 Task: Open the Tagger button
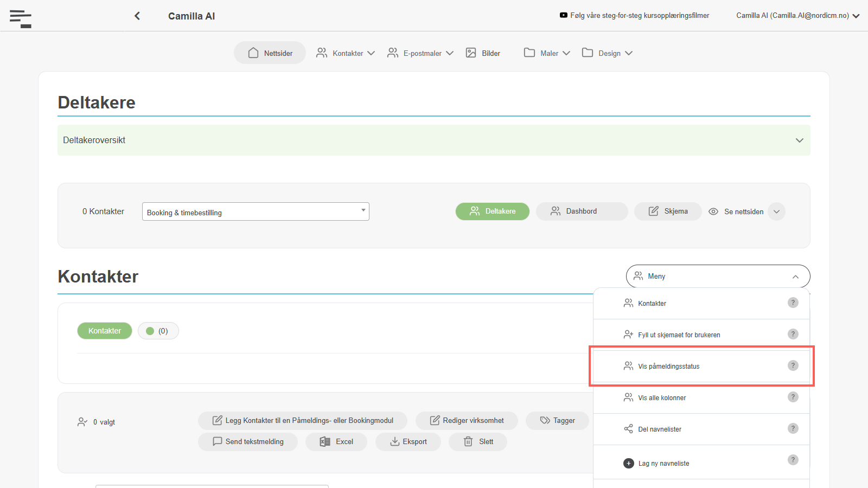[558, 421]
